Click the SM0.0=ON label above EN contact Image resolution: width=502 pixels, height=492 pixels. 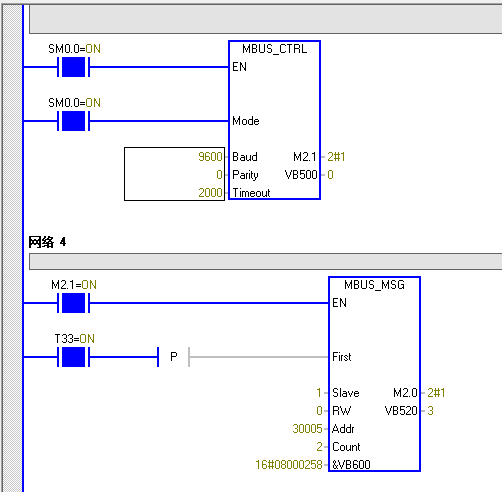pyautogui.click(x=74, y=49)
